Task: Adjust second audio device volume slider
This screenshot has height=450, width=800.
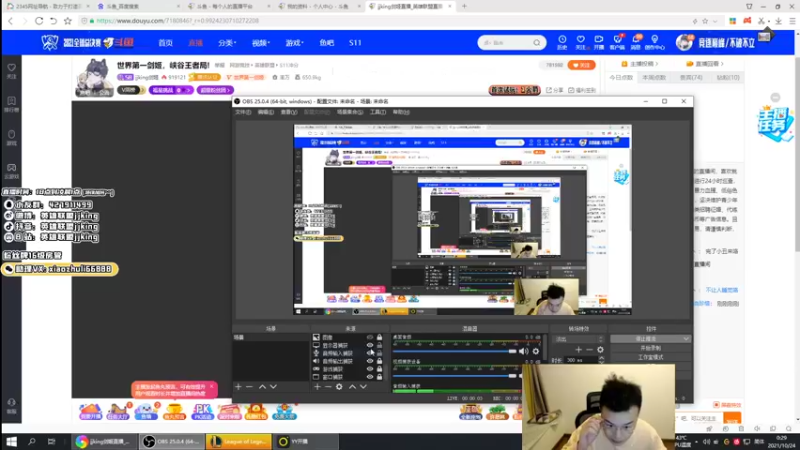Action: click(x=455, y=376)
